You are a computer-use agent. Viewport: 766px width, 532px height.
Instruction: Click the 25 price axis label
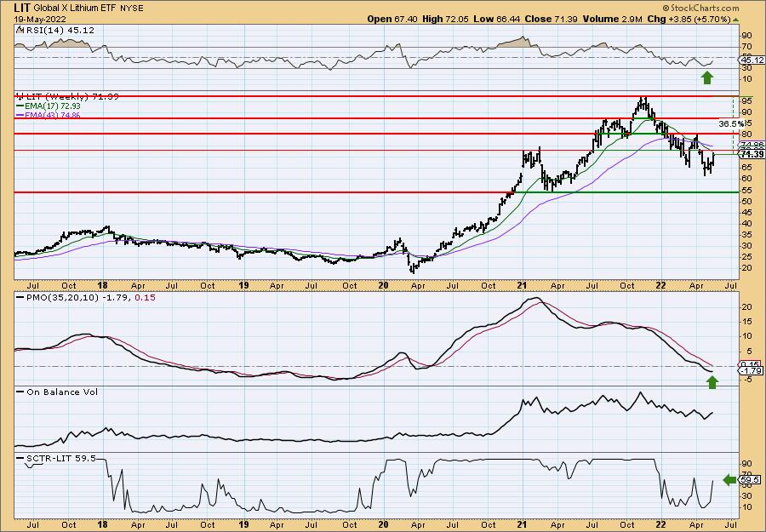click(746, 257)
